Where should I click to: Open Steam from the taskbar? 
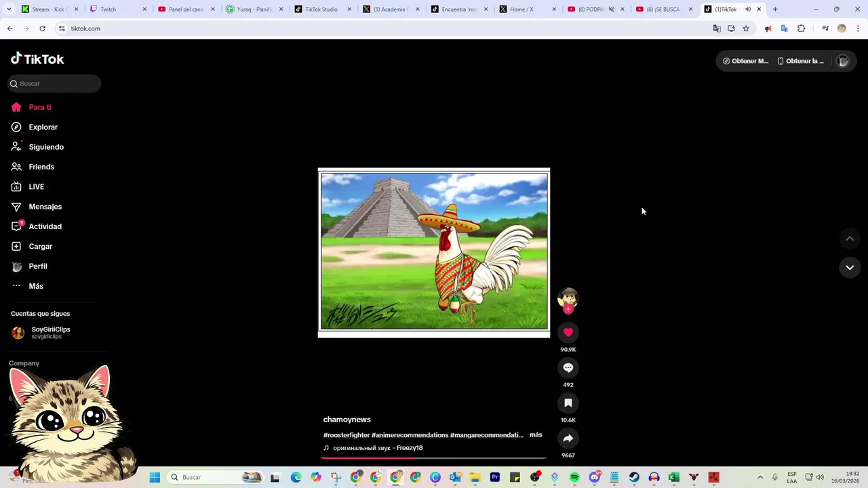point(634,477)
